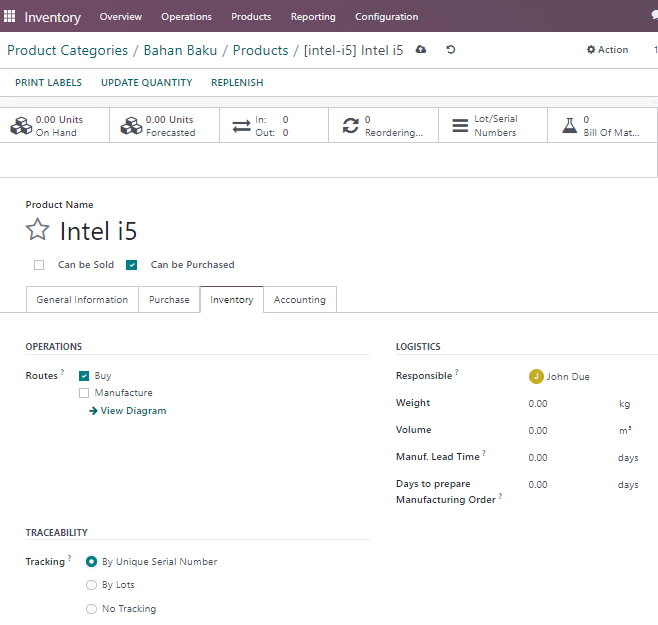Open 0 Reordering rules stat
Viewport: 658px width, 625px height.
click(384, 126)
